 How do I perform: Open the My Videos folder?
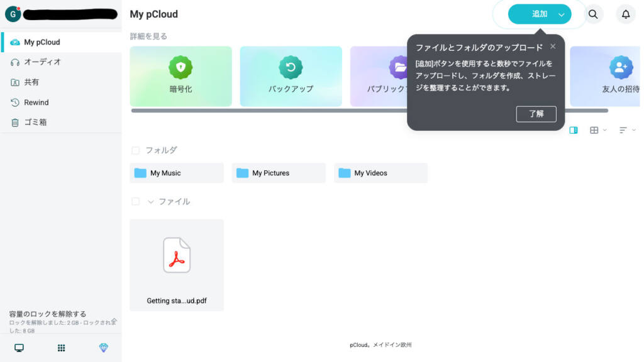pyautogui.click(x=380, y=173)
